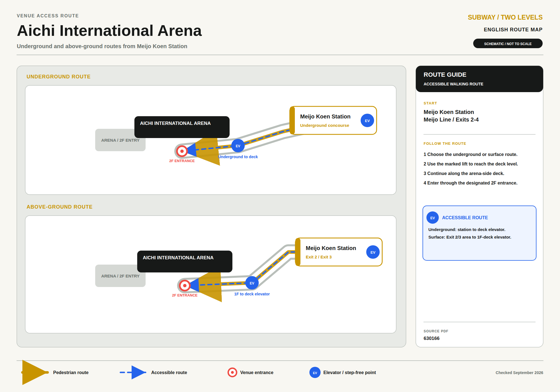
Task: Click the UNDERGROUND ROUTE section heading
Action: [59, 76]
